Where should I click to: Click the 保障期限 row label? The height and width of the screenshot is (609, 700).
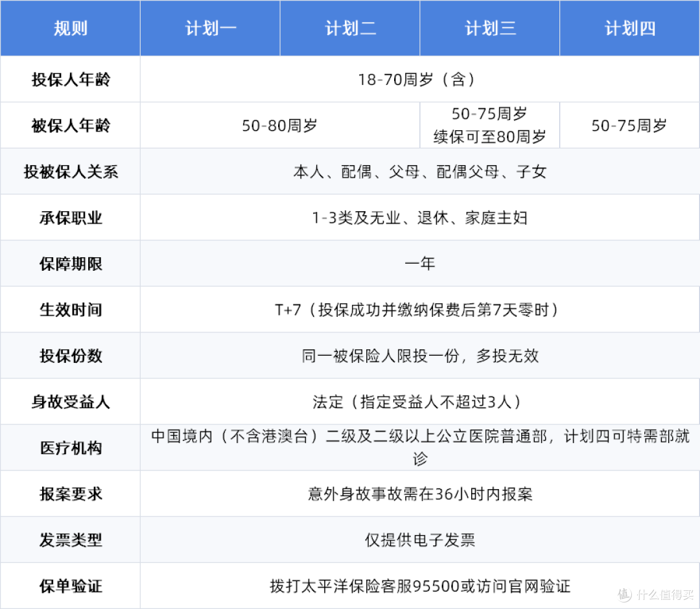[x=71, y=264]
